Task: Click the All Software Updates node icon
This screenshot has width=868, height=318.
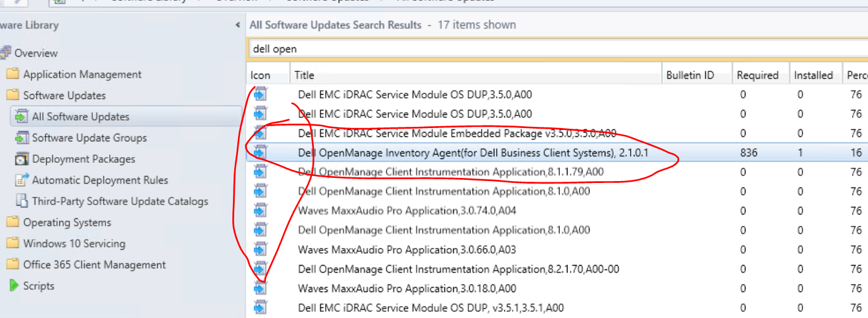Action: click(21, 117)
